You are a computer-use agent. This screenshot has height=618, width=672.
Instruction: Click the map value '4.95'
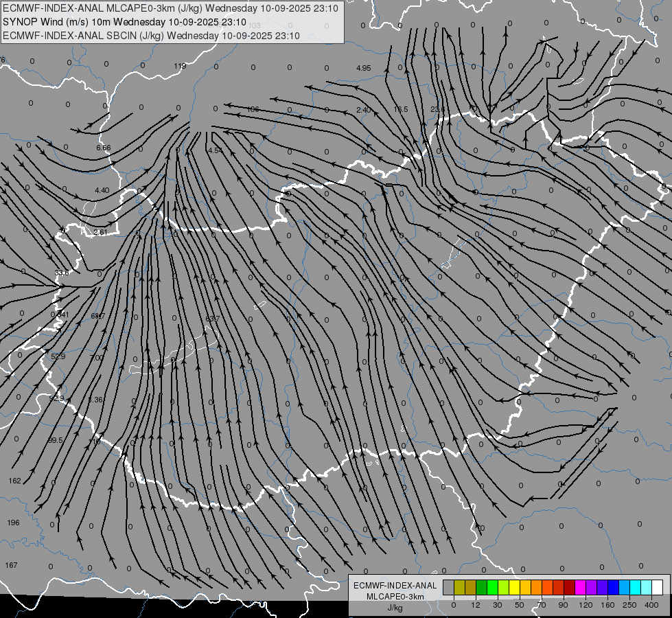[363, 68]
